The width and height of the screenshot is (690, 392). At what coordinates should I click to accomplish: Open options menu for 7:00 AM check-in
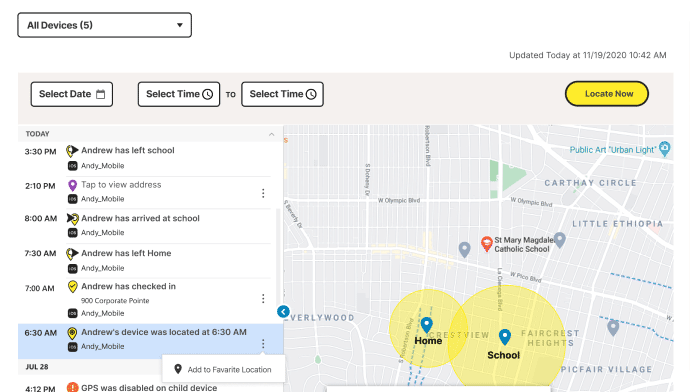263,299
